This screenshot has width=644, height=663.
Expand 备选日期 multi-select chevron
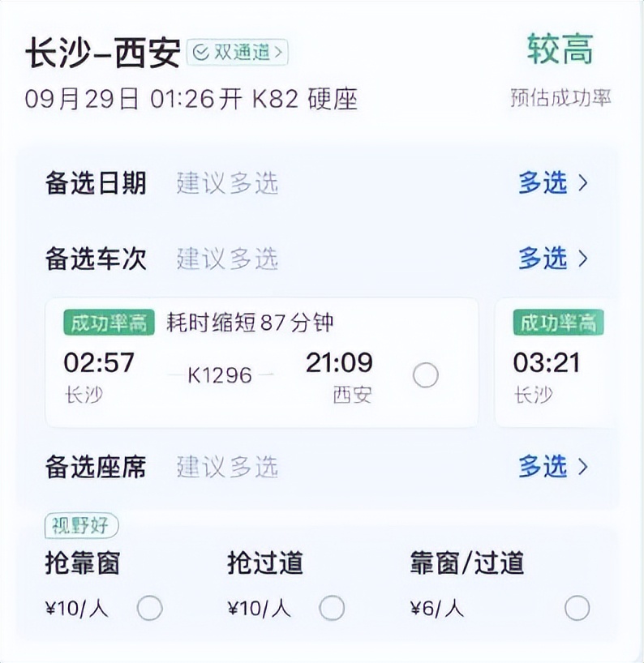(x=582, y=183)
